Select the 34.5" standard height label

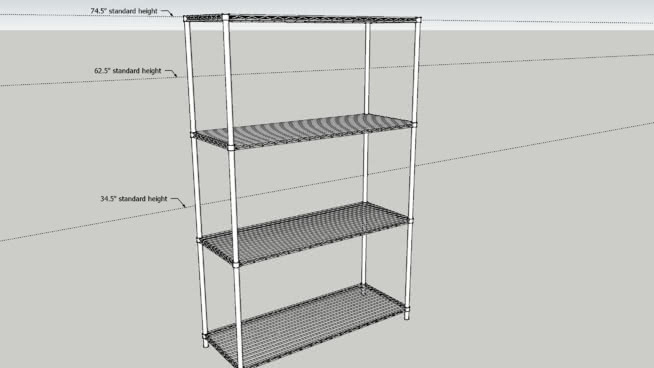point(133,199)
